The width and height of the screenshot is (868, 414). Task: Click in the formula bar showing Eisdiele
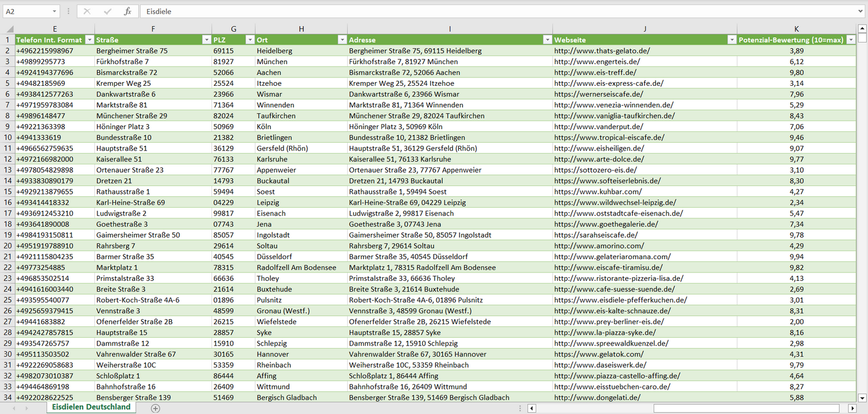click(481, 11)
